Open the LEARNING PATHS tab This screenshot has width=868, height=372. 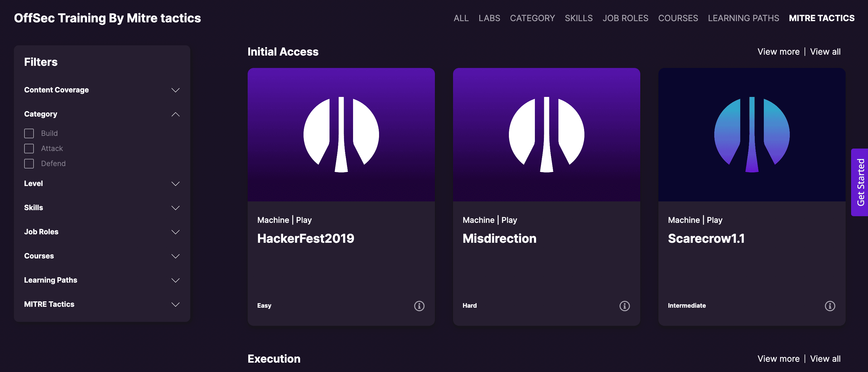coord(743,18)
